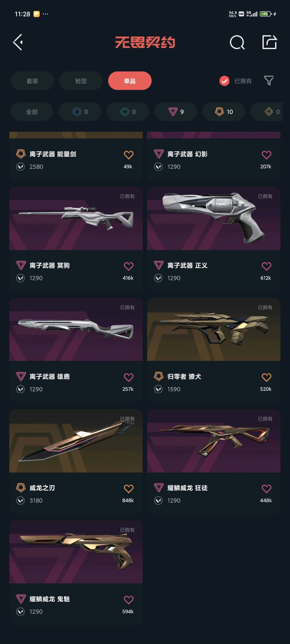
Task: Tap the share icon at top right
Action: (x=269, y=42)
